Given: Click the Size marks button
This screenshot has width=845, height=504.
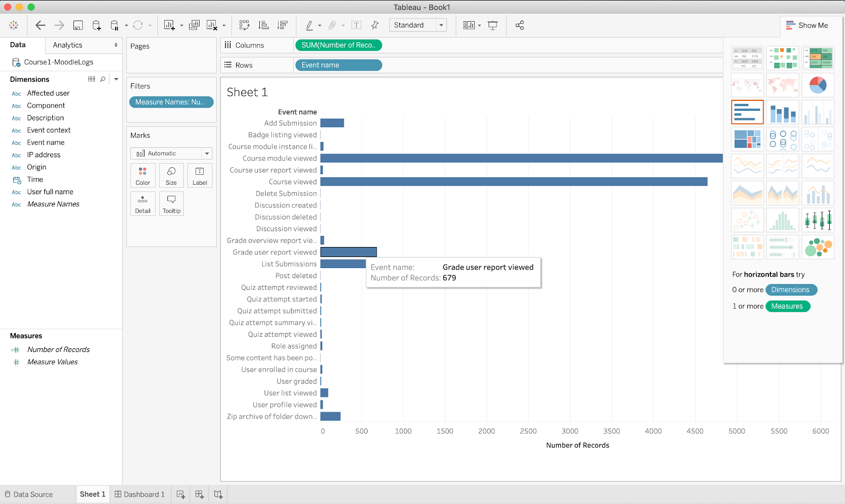Looking at the screenshot, I should (171, 176).
